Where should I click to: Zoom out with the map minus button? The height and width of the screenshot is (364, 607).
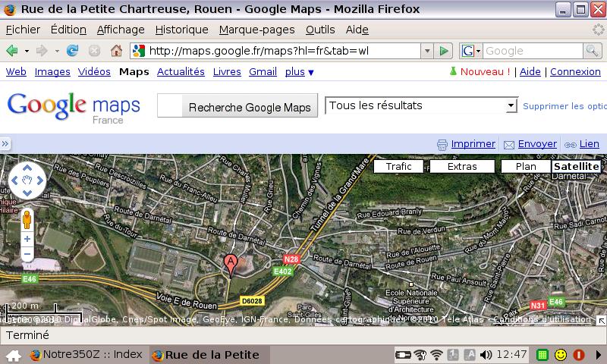(27, 255)
